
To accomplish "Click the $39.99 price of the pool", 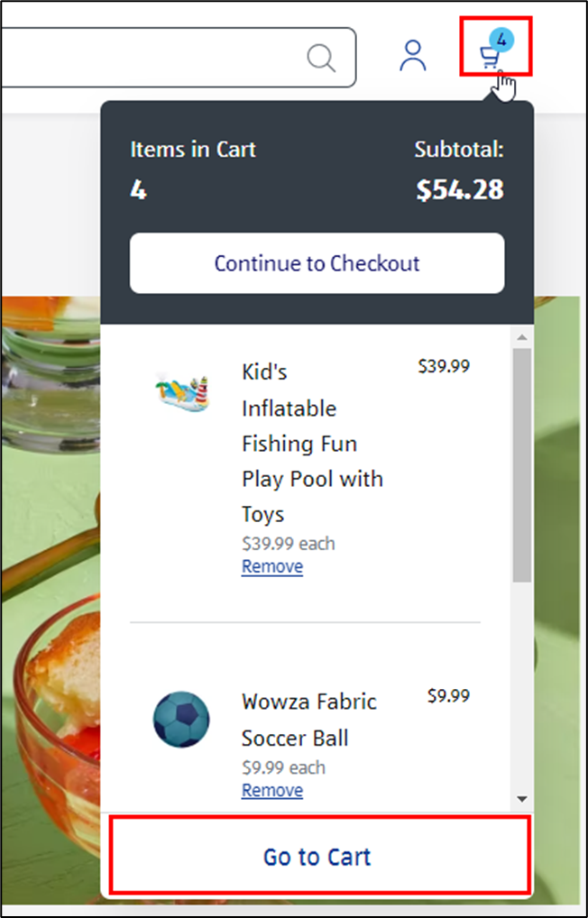I will (445, 366).
